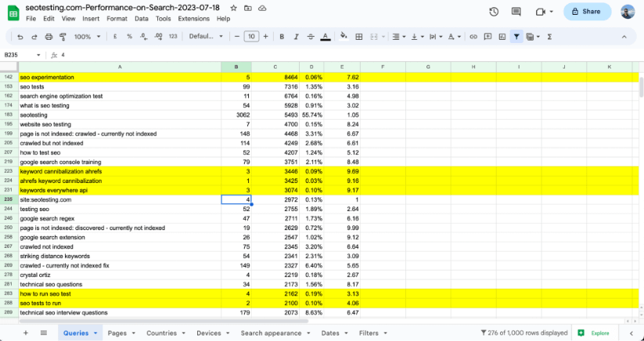Viewport: 644px width, 341px height.
Task: Open the text color picker
Action: click(x=326, y=37)
